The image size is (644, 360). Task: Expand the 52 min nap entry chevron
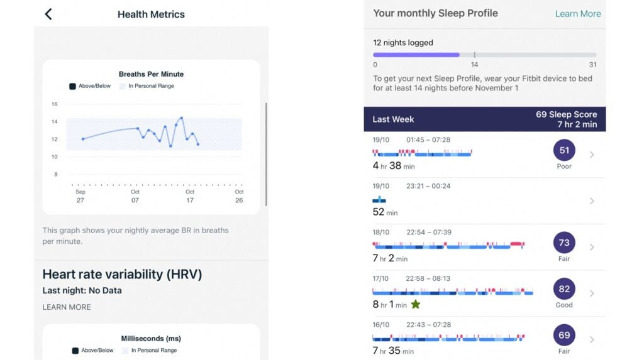[x=592, y=201]
